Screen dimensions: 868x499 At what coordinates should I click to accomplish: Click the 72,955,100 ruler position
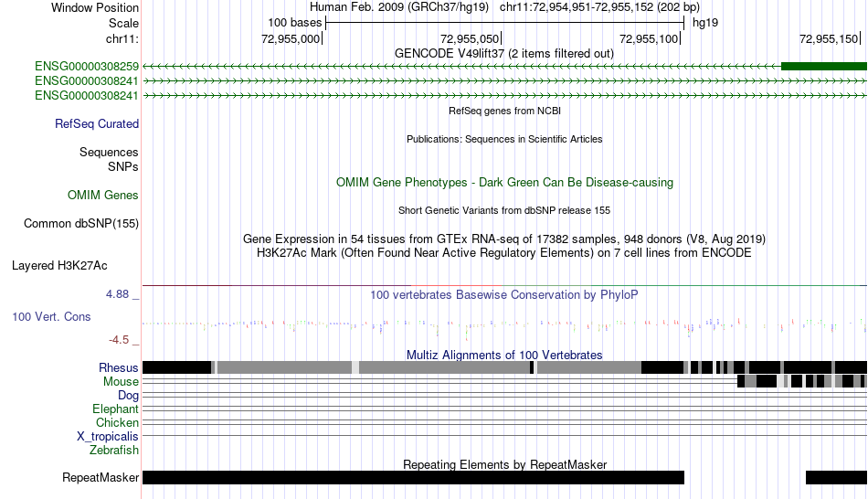click(x=648, y=38)
